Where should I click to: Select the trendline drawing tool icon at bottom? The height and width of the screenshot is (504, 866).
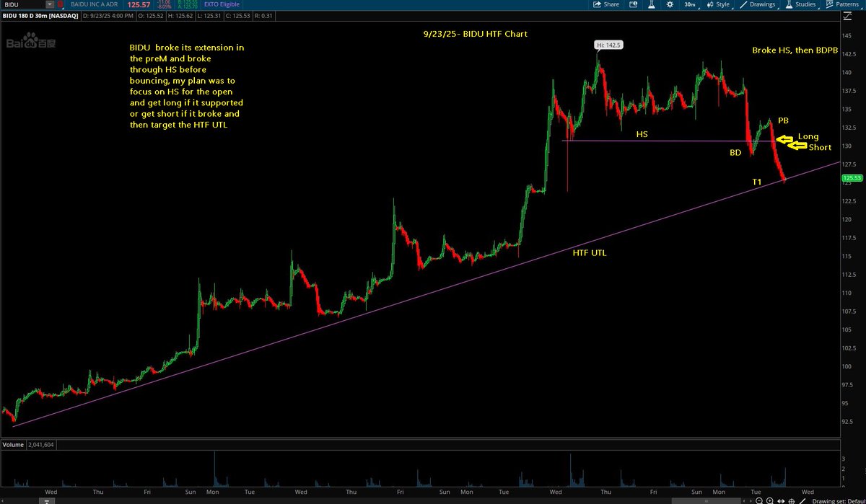tap(802, 500)
